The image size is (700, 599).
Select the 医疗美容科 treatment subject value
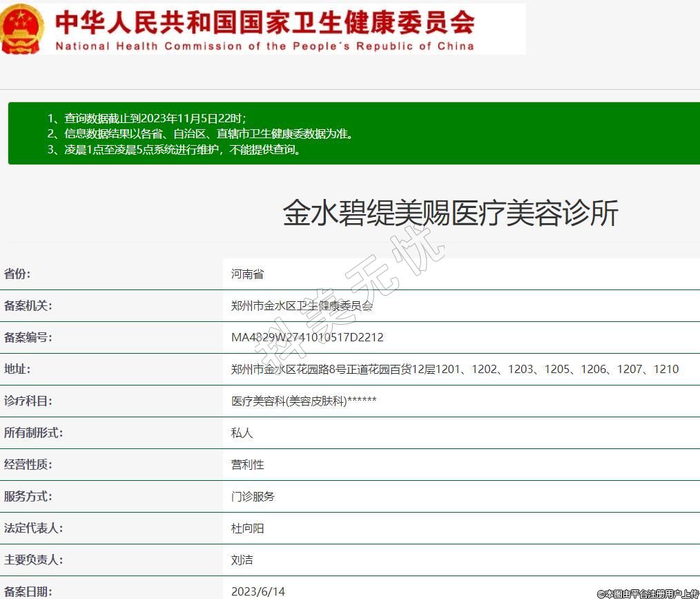(304, 401)
